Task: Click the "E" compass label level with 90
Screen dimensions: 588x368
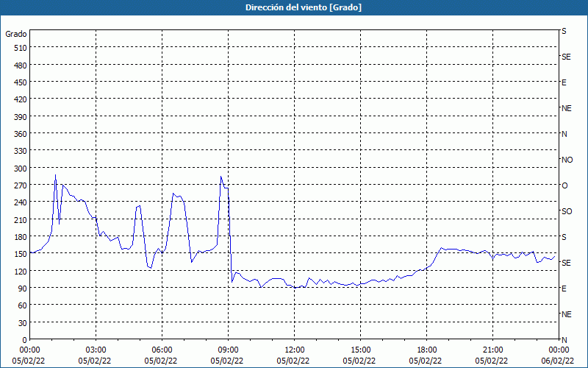Action: (564, 289)
